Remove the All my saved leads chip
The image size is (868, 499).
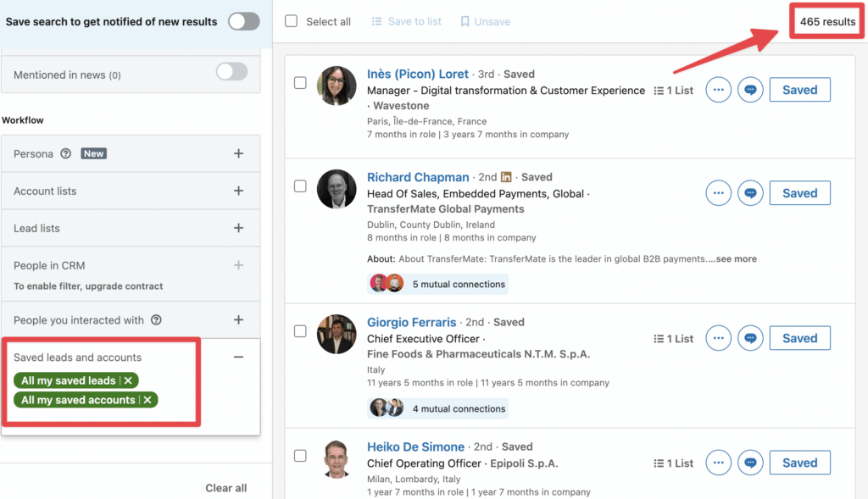tap(128, 380)
